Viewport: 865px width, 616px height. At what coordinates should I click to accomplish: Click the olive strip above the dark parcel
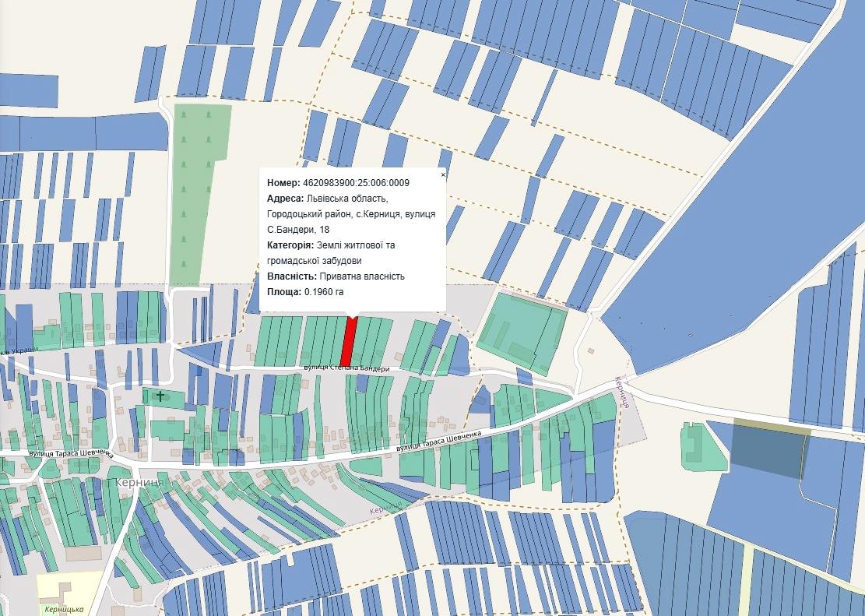(x=771, y=424)
